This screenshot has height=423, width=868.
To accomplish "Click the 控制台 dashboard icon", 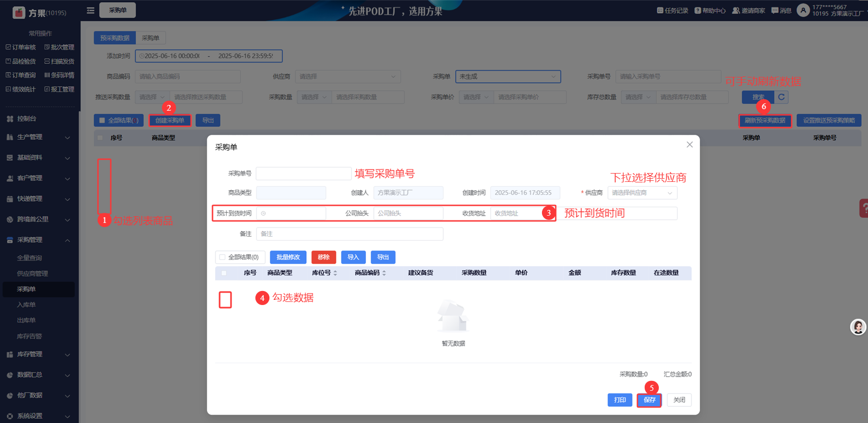I will click(x=10, y=119).
